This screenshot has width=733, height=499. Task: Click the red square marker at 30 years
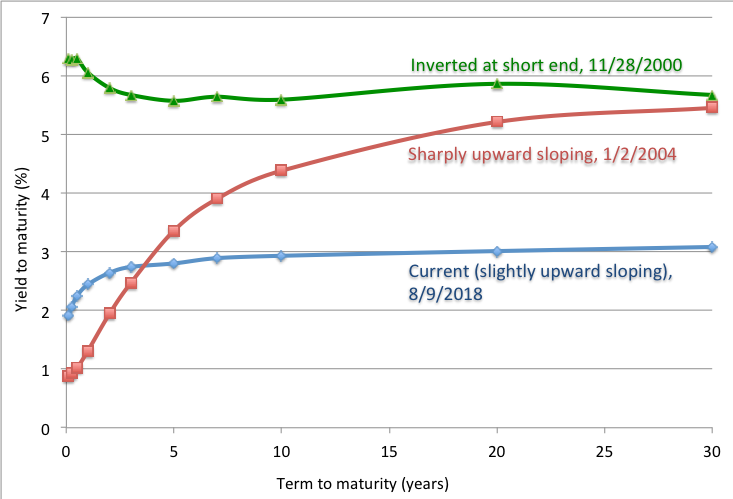click(x=712, y=107)
